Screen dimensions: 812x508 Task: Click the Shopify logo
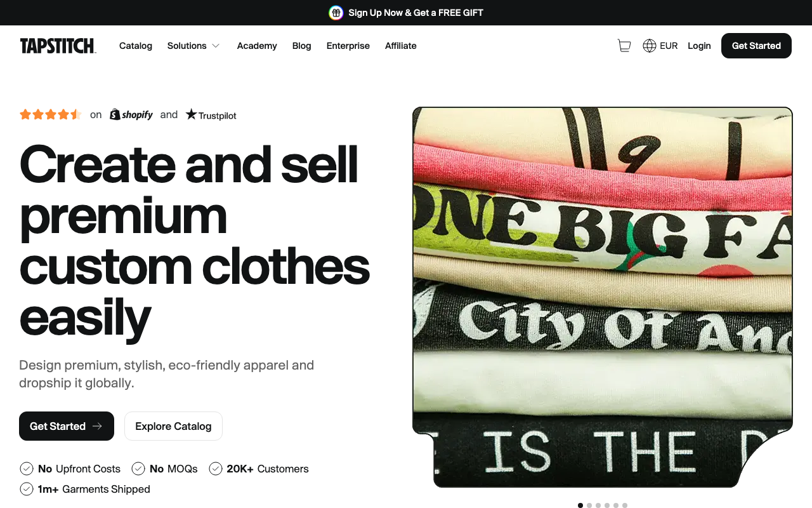[x=131, y=115]
